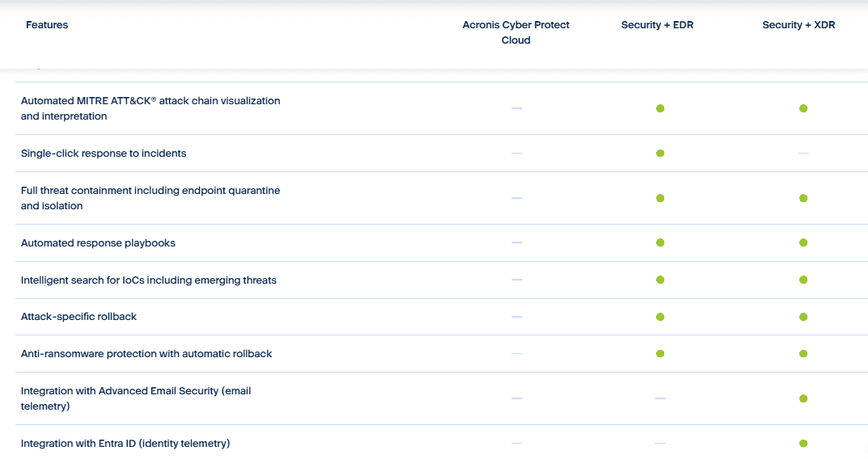Image resolution: width=868 pixels, height=459 pixels.
Task: Click Cyber Protect Cloud dash for Entra ID row
Action: point(517,443)
